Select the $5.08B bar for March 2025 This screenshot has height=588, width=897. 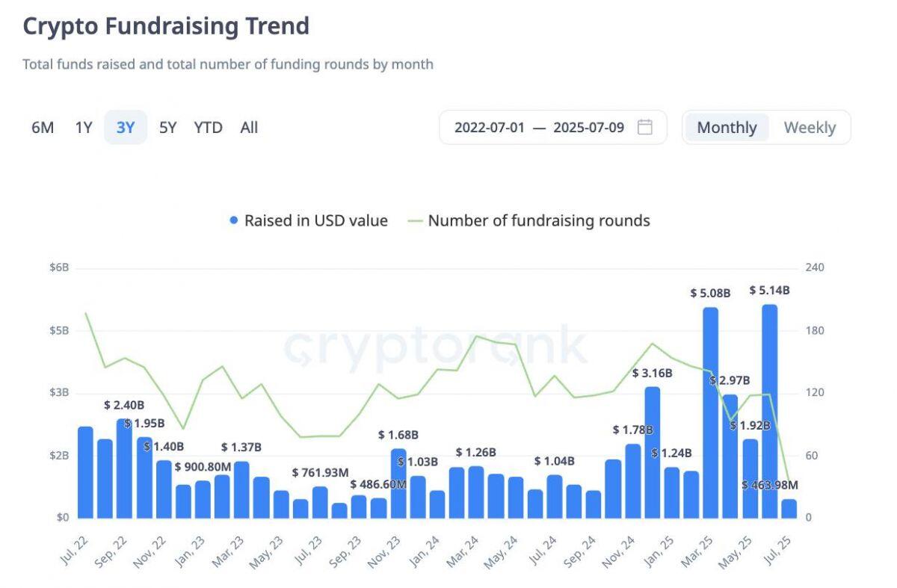point(710,412)
